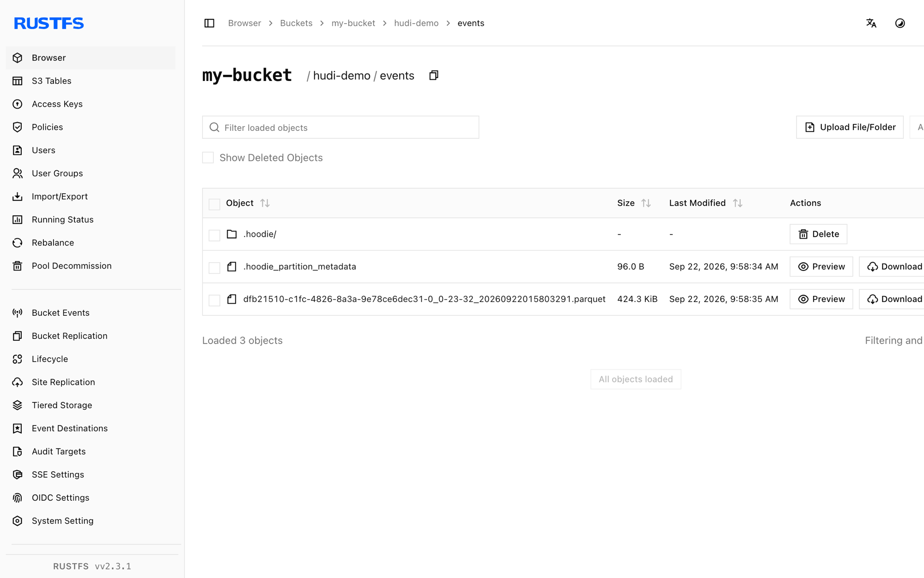This screenshot has height=578, width=924.
Task: Select the .hoodie_partition_metadata row checkbox
Action: [x=214, y=267]
